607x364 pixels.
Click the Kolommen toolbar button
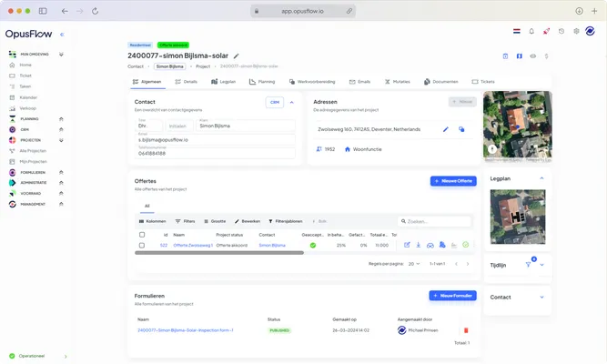tap(153, 221)
